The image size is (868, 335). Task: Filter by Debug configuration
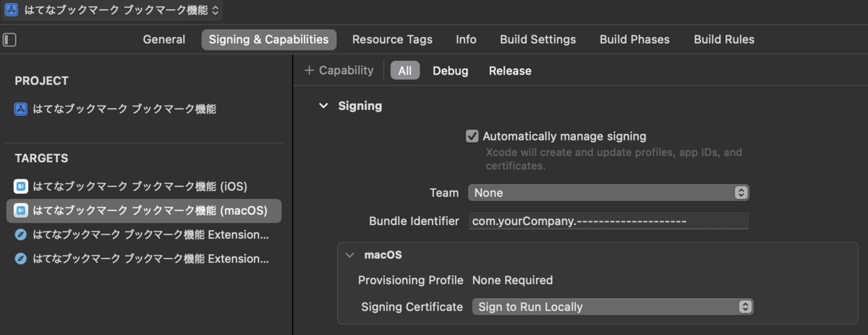click(451, 71)
